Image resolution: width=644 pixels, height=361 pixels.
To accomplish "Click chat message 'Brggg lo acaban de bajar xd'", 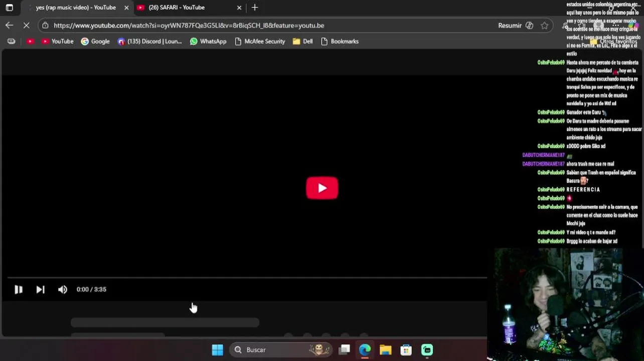I will pyautogui.click(x=592, y=241).
